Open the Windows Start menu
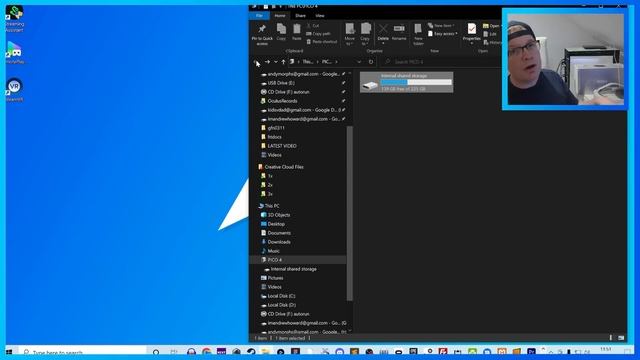This screenshot has width=640, height=360. tap(9, 352)
